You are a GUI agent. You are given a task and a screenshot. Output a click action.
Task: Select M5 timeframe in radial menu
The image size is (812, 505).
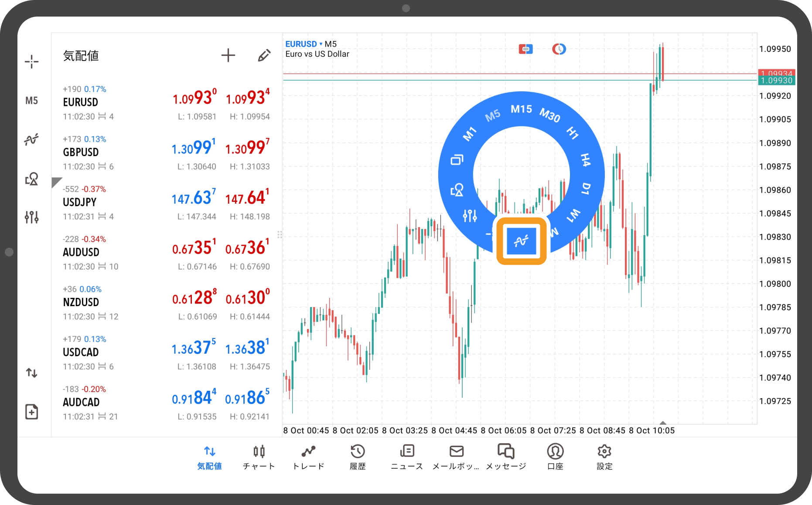[493, 116]
